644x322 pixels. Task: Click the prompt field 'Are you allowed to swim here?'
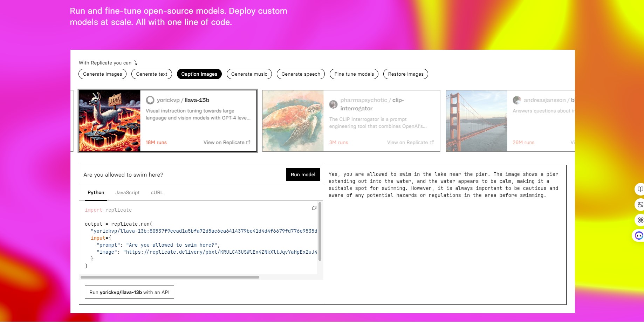[x=183, y=174]
